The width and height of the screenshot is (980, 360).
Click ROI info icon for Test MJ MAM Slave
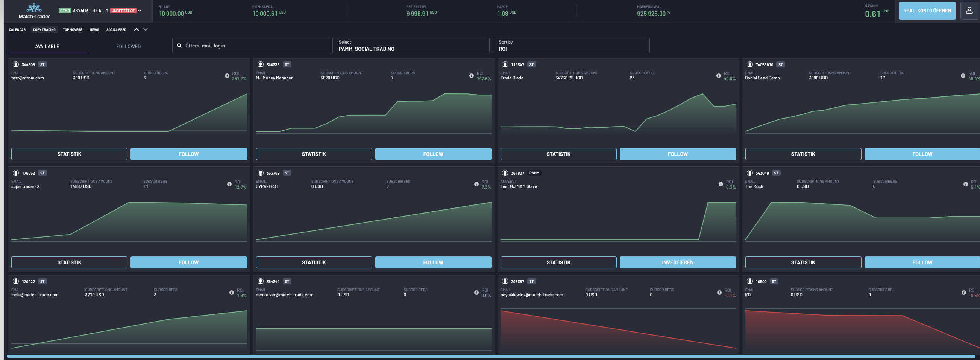click(721, 185)
